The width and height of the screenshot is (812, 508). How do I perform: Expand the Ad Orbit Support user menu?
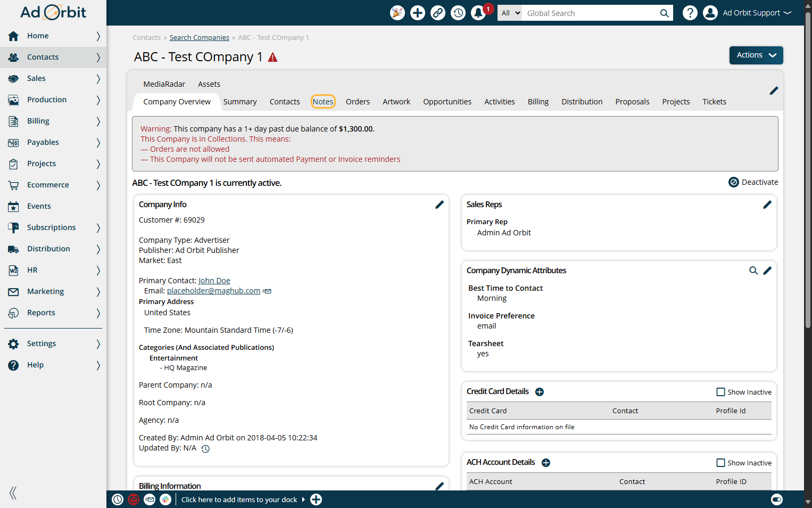pos(757,13)
